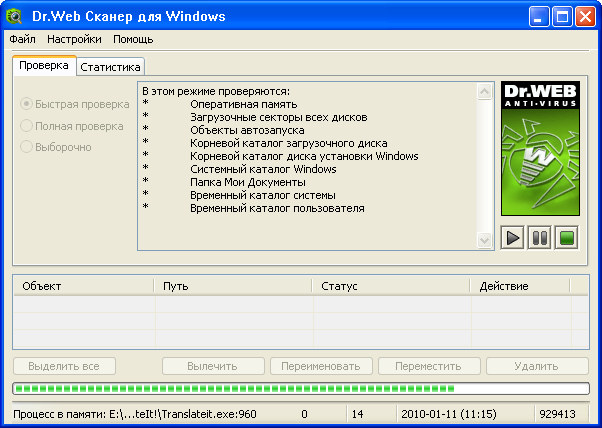602x428 pixels.
Task: Click the status bar value 929413
Action: [557, 414]
